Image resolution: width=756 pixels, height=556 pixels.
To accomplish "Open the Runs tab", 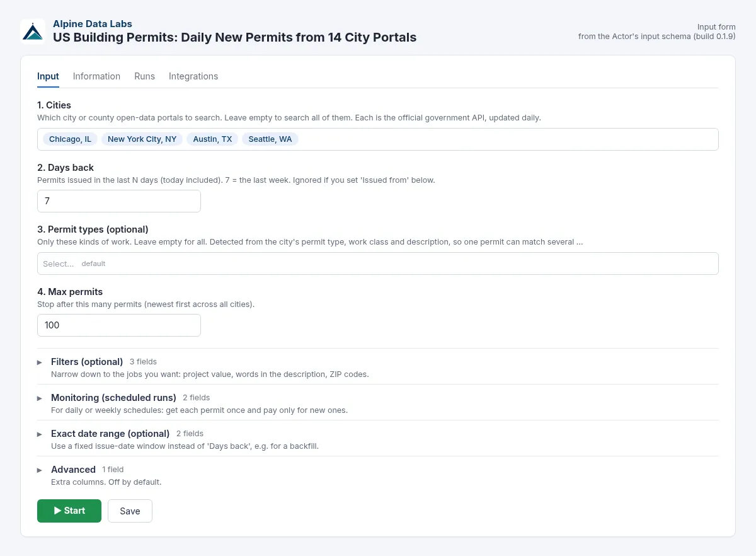I will (x=144, y=76).
